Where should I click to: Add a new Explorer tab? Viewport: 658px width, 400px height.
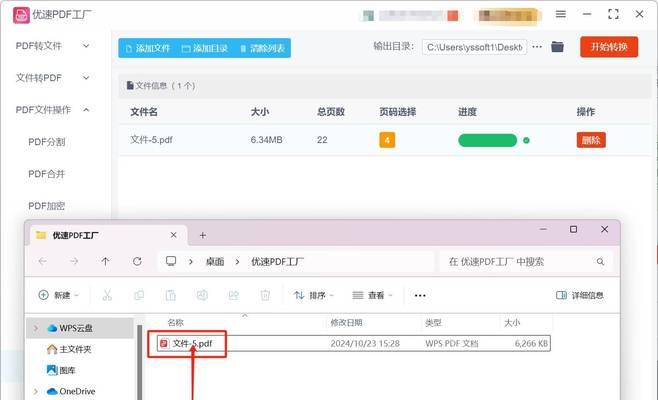pos(203,235)
